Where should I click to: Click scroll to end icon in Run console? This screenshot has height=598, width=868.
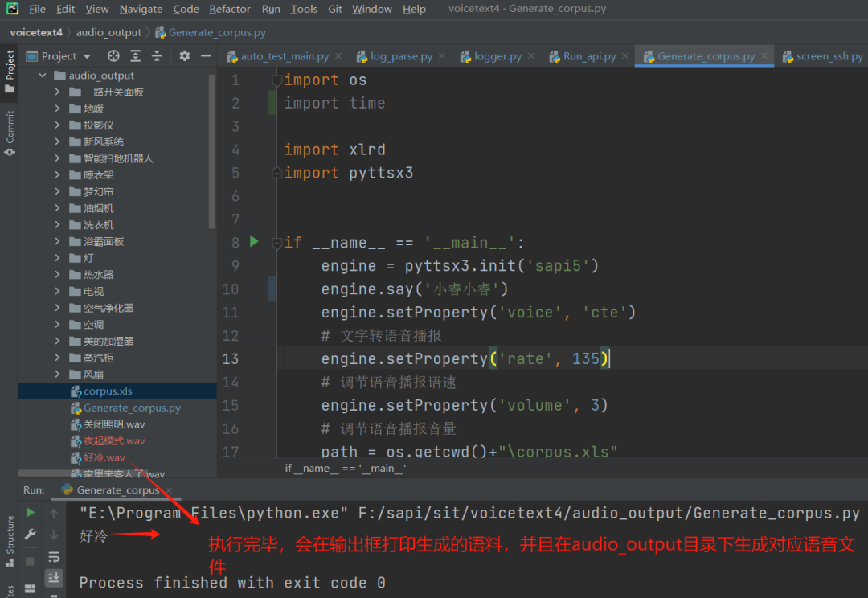tap(54, 578)
